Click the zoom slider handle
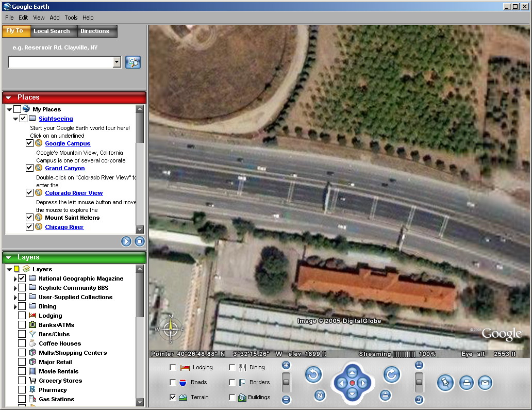Screen dimensions: 532x410 tap(286, 383)
